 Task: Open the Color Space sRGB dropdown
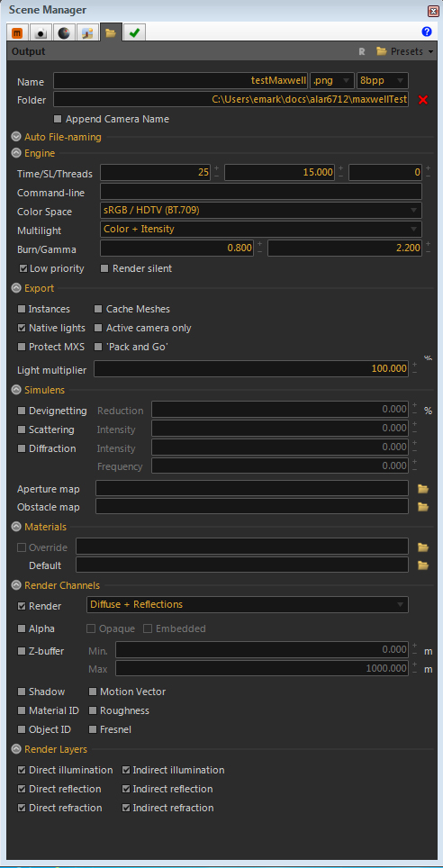(x=261, y=211)
